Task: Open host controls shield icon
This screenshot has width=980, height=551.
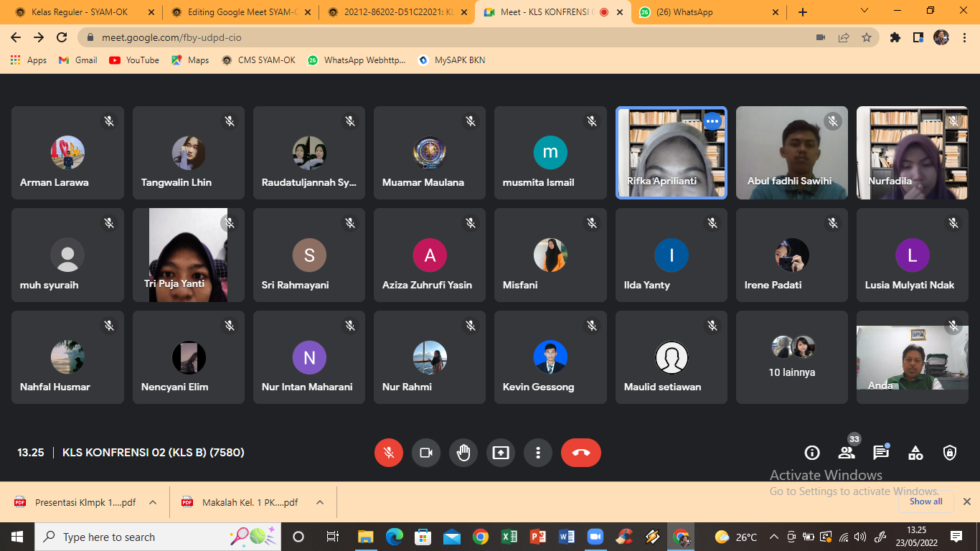Action: pos(950,453)
